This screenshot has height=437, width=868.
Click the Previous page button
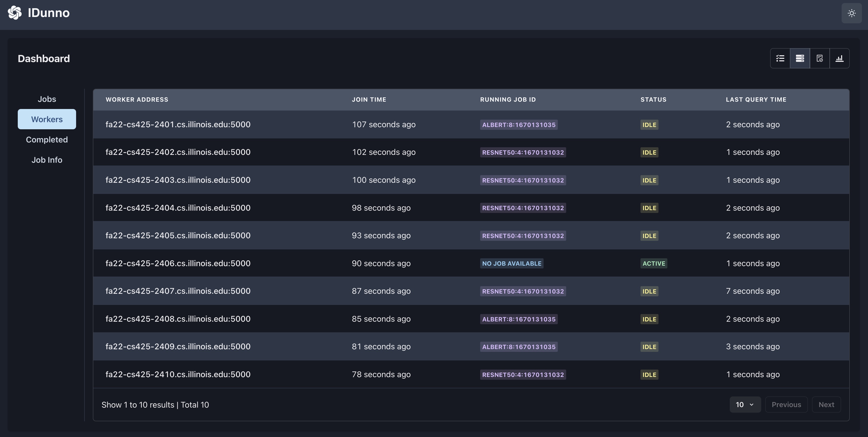point(786,405)
